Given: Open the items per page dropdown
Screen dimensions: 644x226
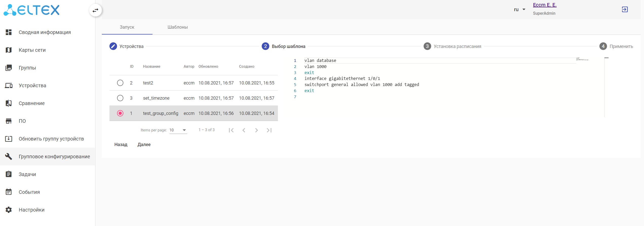Looking at the screenshot, I should pos(178,130).
